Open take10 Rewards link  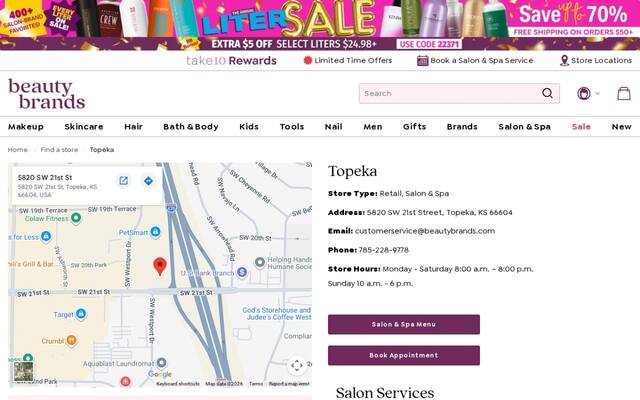click(231, 60)
